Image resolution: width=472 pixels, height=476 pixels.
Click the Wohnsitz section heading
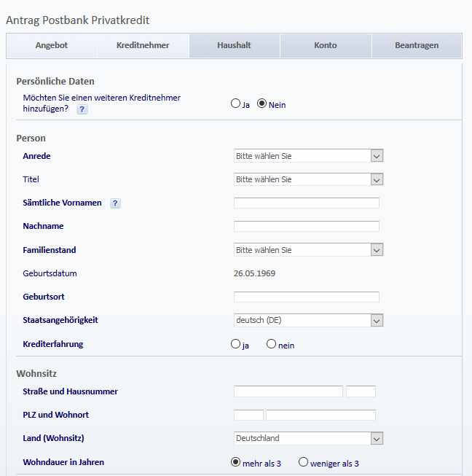(x=36, y=373)
